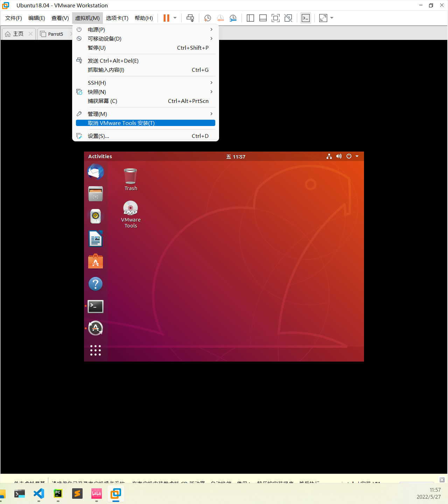Click the pause virtual machine toolbar icon
This screenshot has width=448, height=504.
[166, 18]
